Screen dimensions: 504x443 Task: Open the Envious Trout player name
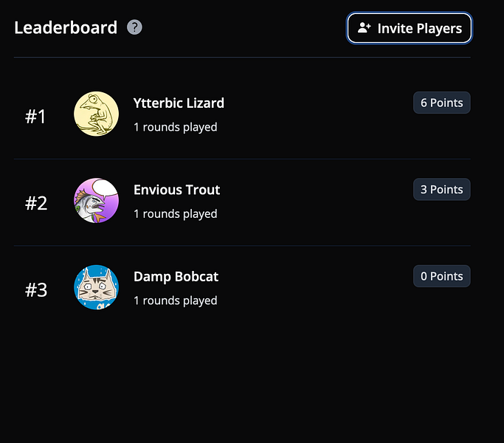177,190
